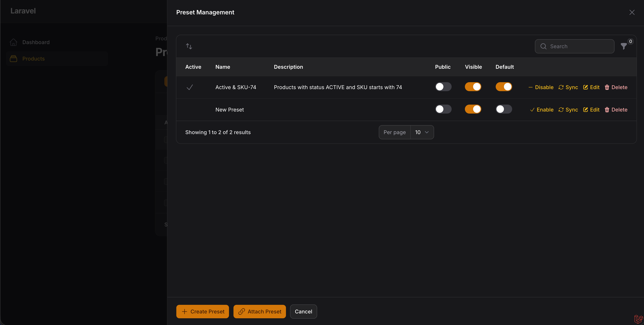This screenshot has height=325, width=644.
Task: Click the Cancel button
Action: (303, 312)
